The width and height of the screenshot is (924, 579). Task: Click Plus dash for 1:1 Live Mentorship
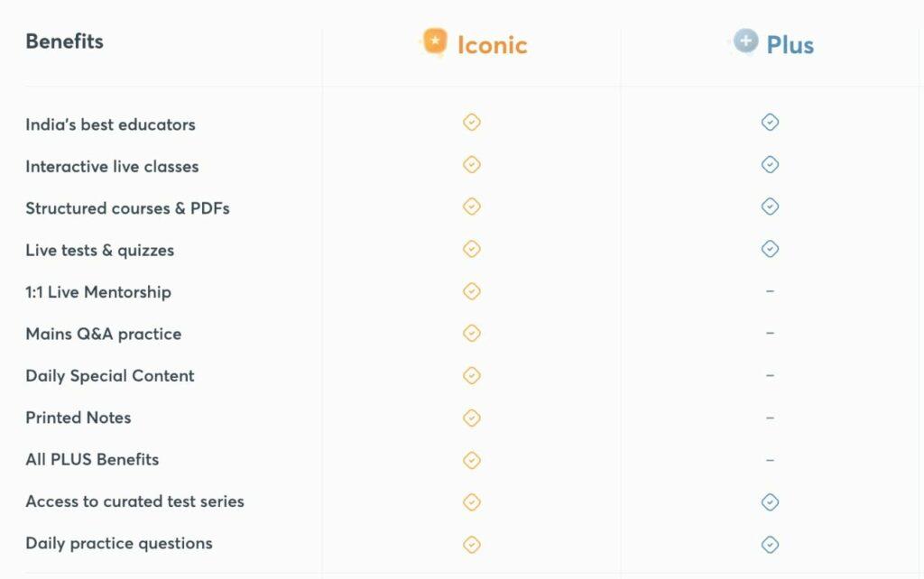[x=770, y=291]
